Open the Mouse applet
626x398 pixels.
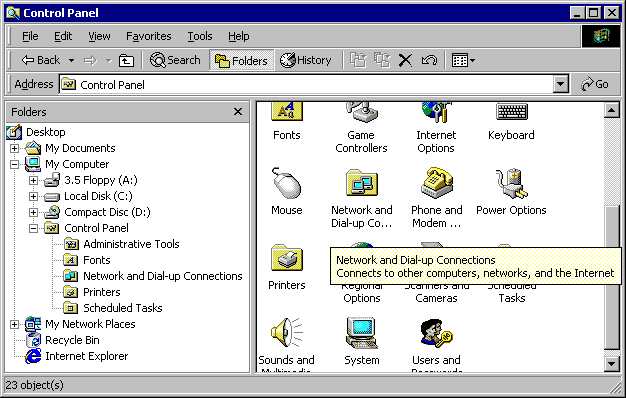(287, 183)
